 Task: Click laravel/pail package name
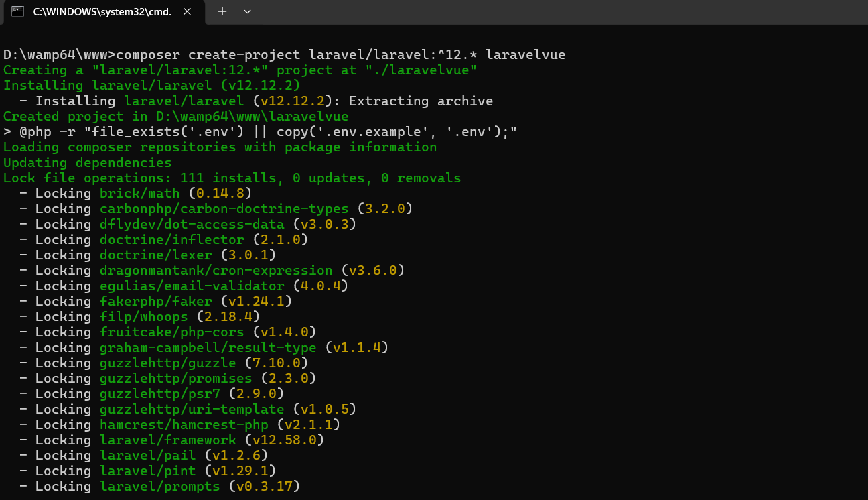point(147,456)
